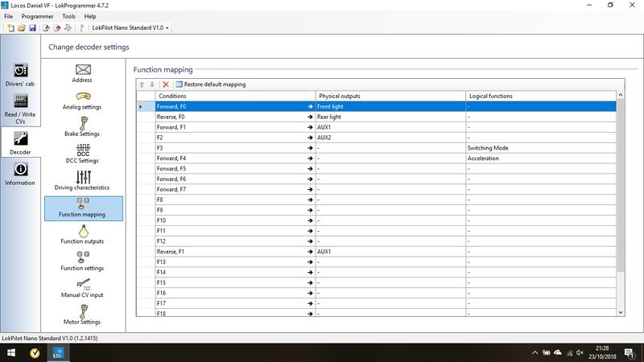Click the Wi-Fi network tray icon

[569, 352]
